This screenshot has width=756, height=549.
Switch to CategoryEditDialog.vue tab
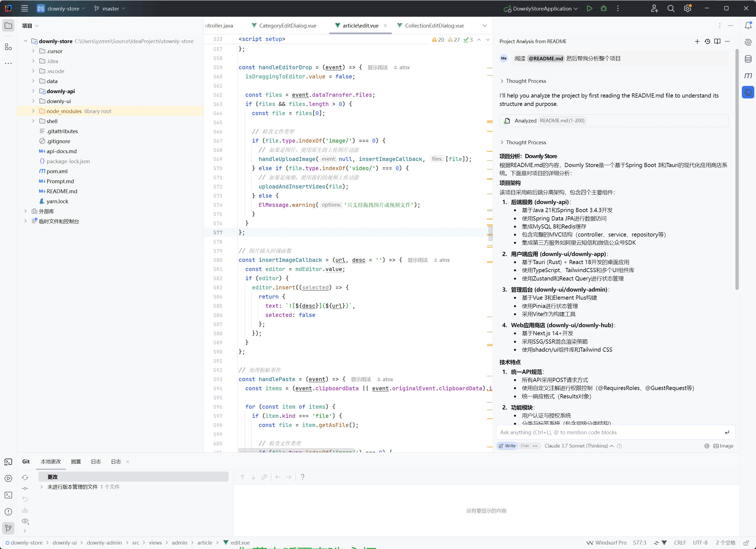284,26
